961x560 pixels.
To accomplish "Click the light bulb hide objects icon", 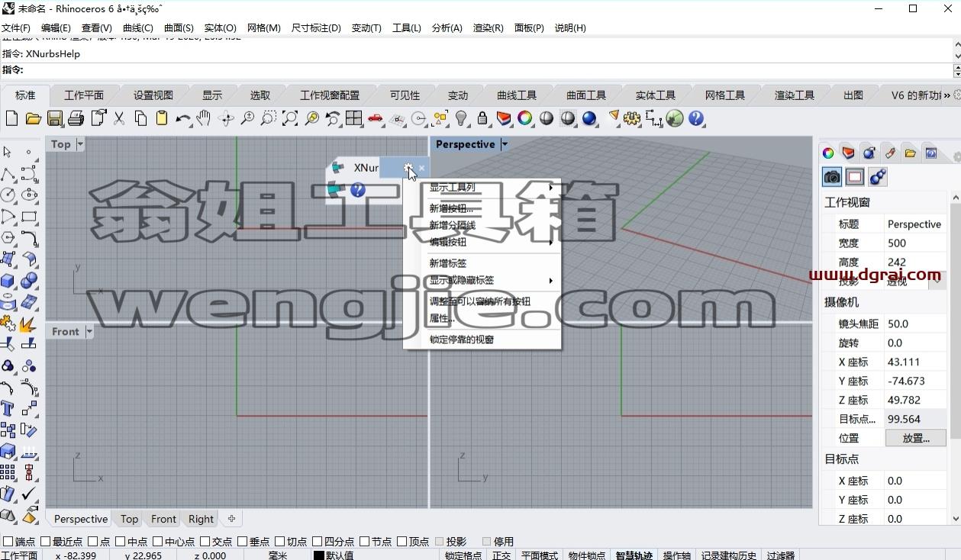I will point(461,118).
